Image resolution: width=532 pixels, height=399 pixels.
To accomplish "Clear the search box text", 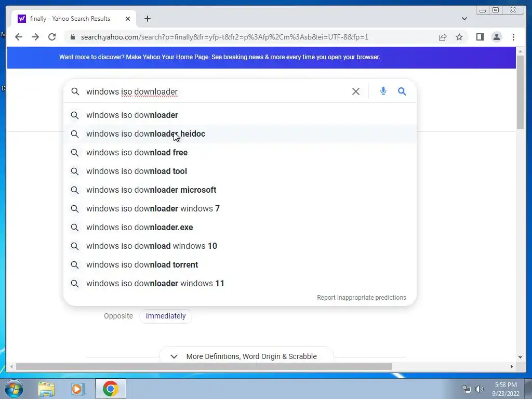I will (355, 91).
